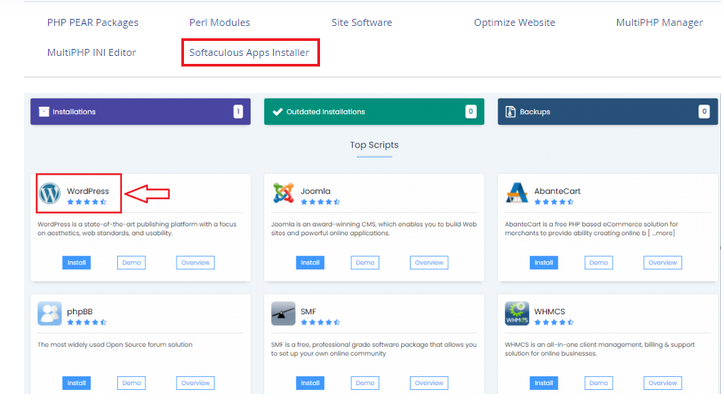Open Softaculous Apps Installer

[249, 53]
